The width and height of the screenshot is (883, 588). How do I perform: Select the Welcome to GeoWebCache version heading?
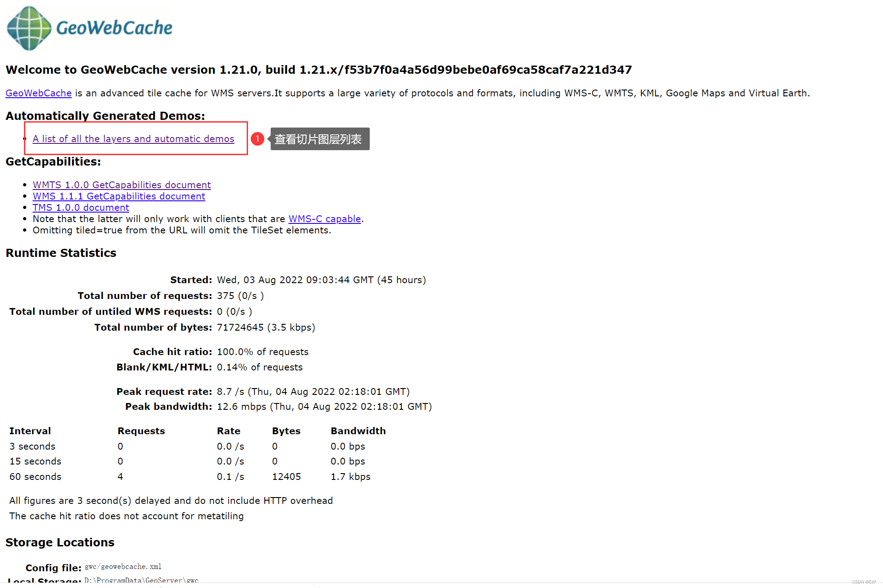319,70
